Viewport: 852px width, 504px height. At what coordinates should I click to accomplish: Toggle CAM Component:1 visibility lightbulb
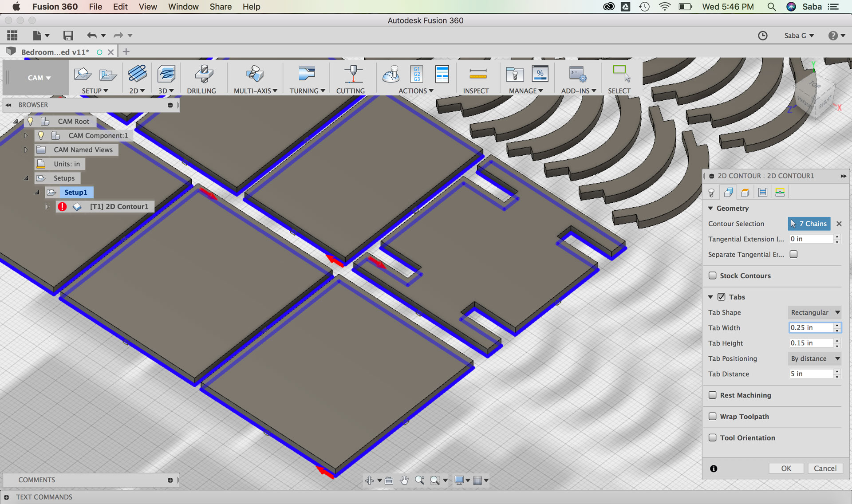pos(41,135)
